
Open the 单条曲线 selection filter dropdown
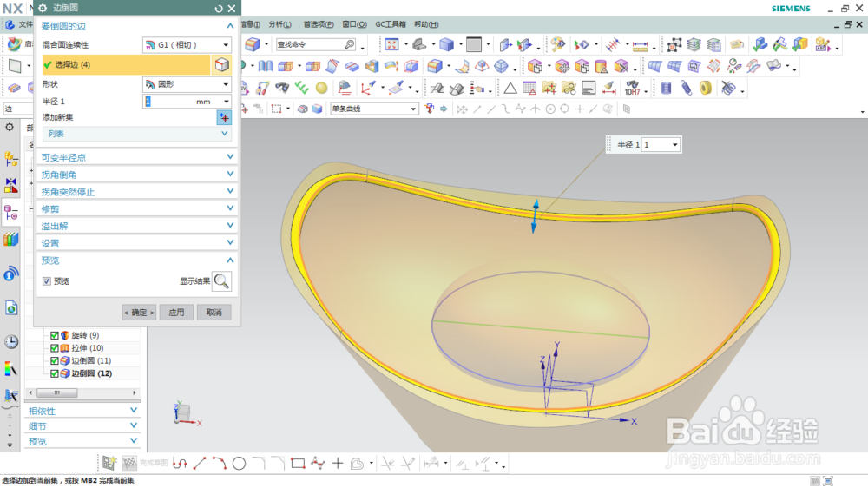point(373,109)
